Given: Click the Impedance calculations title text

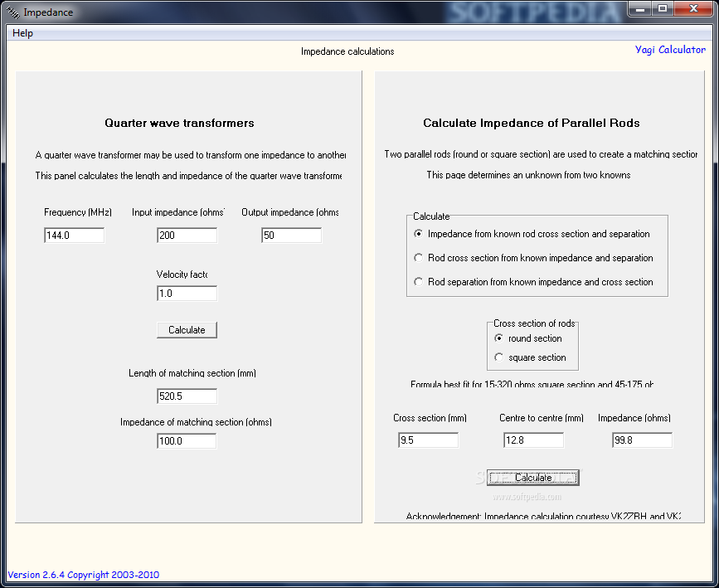Looking at the screenshot, I should click(347, 51).
